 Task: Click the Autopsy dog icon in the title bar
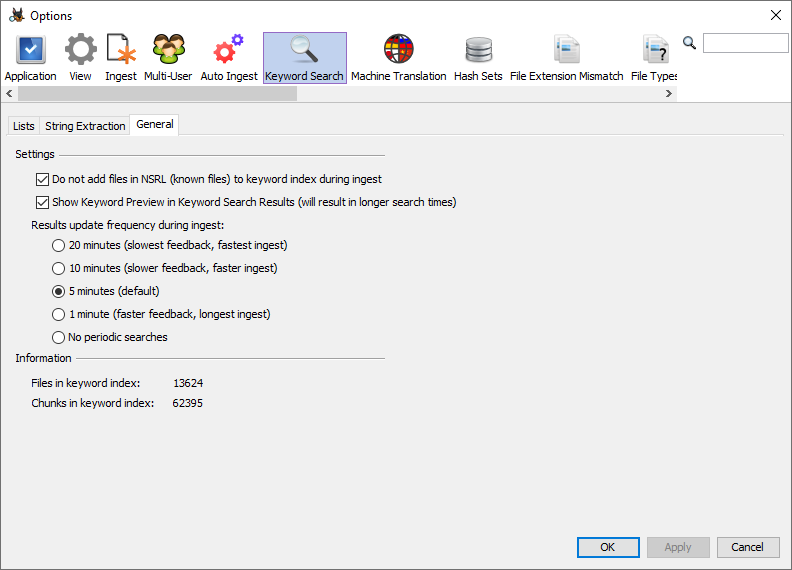tap(17, 15)
